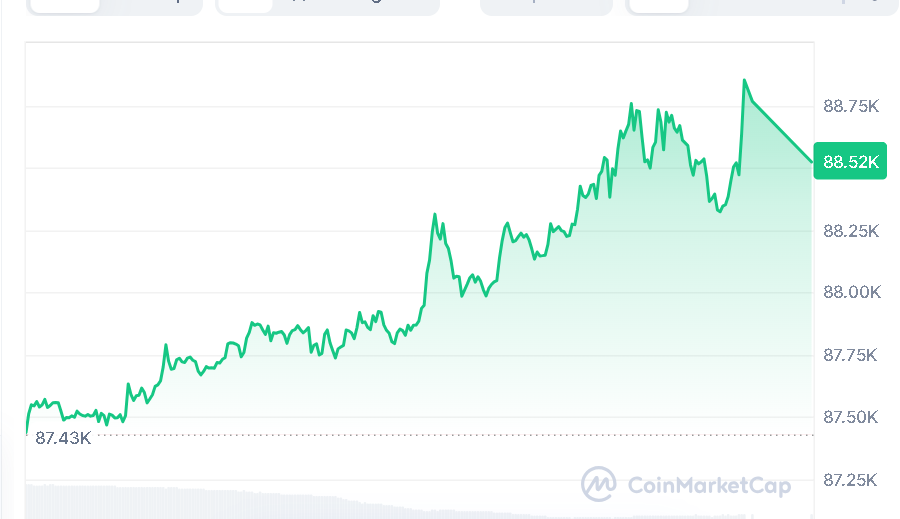The width and height of the screenshot is (900, 519).
Task: Click the white selected pill in second toggle group
Action: point(244,5)
